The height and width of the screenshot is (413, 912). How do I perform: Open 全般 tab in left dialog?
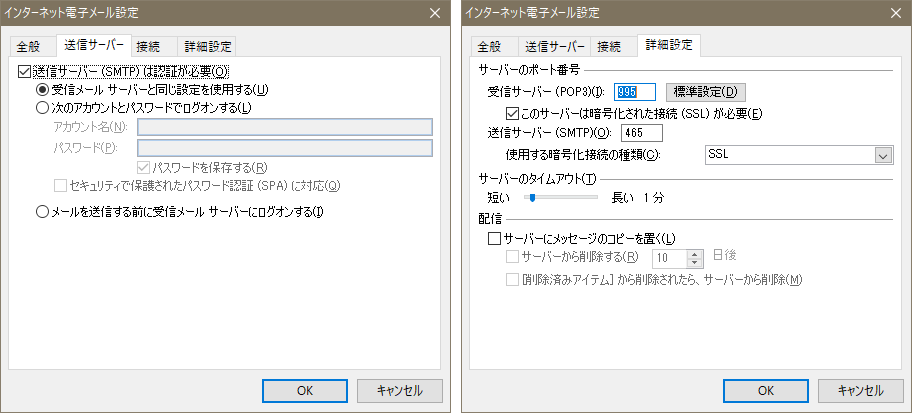pos(33,47)
